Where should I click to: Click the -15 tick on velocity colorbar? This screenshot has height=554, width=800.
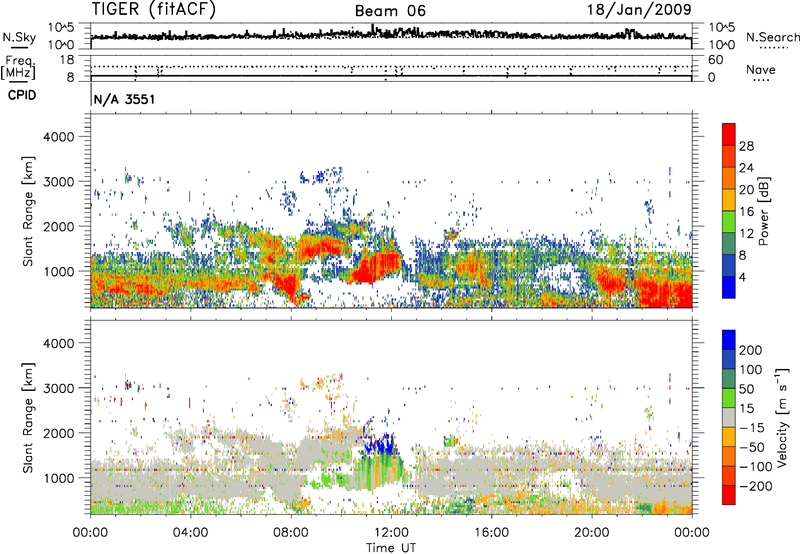(x=752, y=427)
